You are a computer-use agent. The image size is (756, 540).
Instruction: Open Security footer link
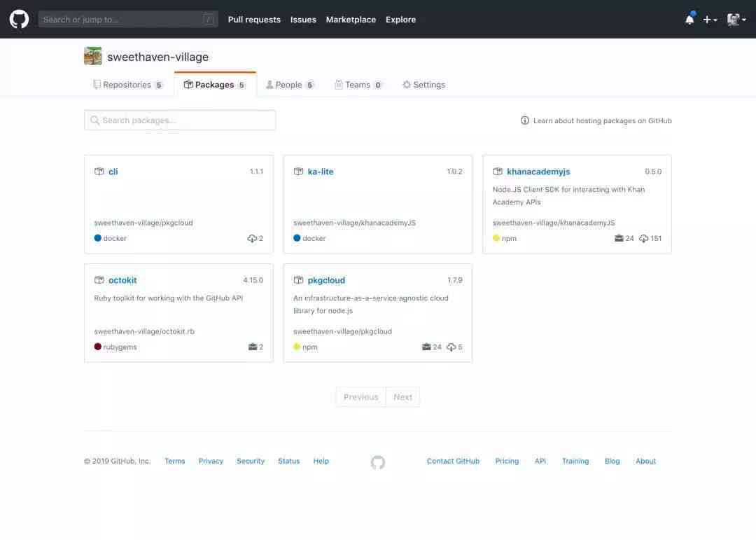(x=251, y=461)
